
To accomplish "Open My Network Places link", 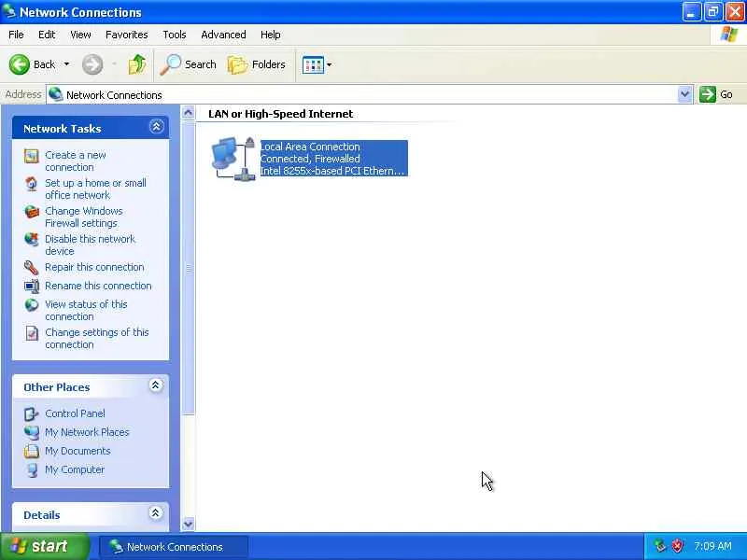I will click(87, 432).
